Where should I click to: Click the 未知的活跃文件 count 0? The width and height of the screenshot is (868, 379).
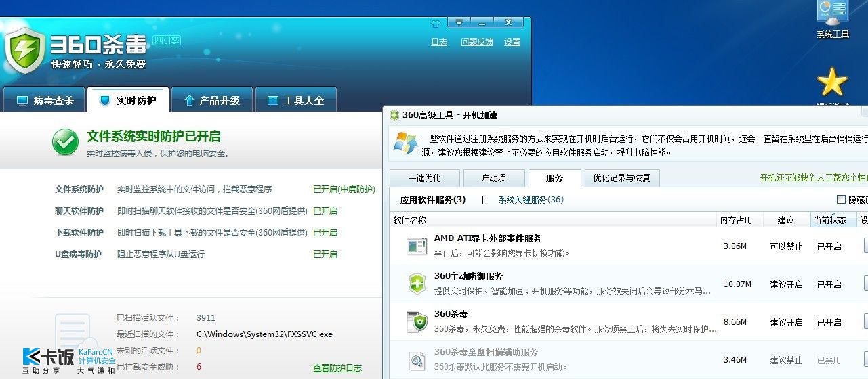199,351
